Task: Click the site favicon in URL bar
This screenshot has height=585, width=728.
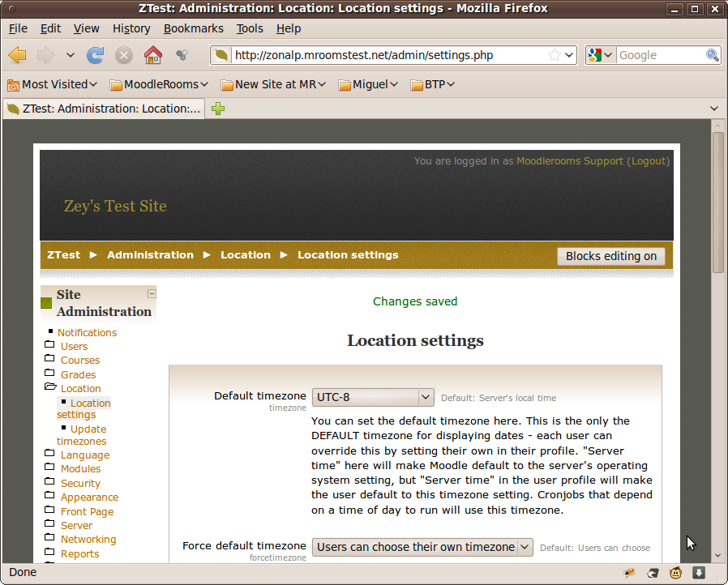Action: 221,55
